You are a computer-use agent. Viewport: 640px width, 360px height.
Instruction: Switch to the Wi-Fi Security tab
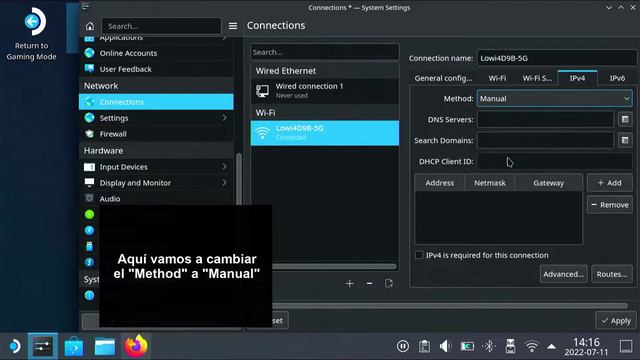pos(537,78)
